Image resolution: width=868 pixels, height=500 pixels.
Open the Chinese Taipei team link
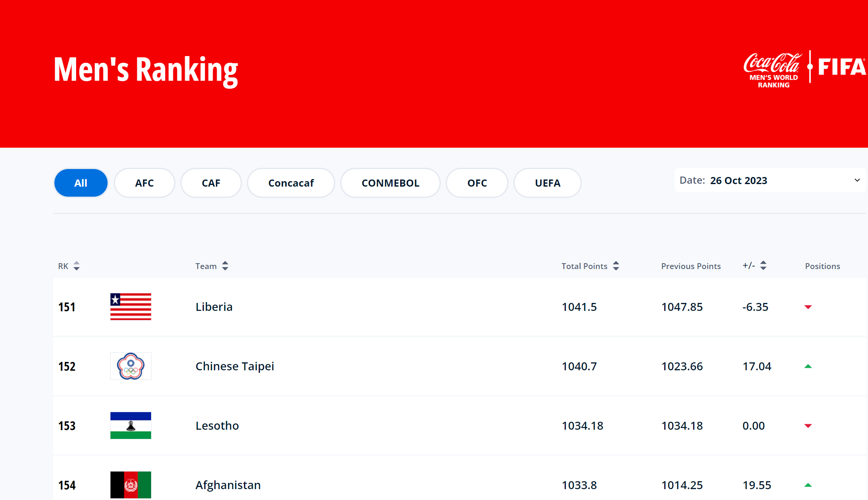click(x=235, y=366)
